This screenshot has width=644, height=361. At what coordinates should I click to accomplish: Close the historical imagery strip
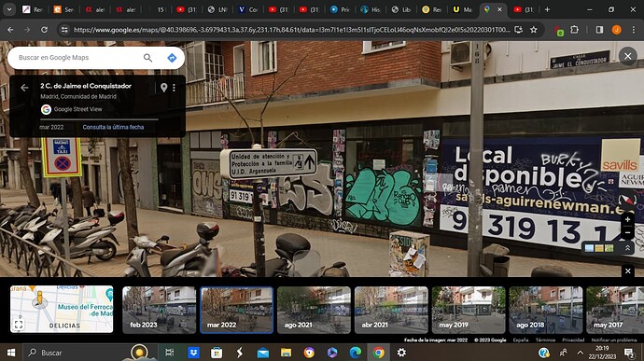tap(627, 271)
